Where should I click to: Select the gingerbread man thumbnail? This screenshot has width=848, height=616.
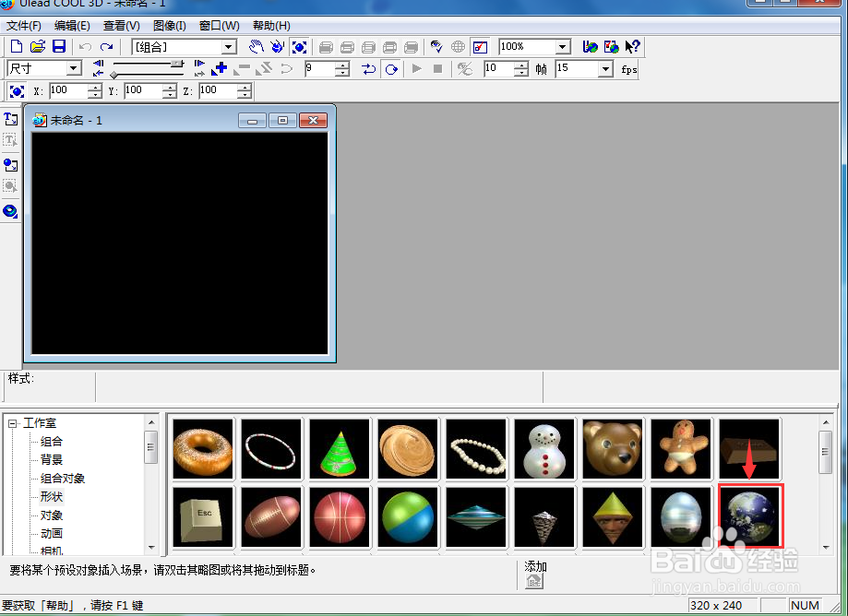click(681, 449)
